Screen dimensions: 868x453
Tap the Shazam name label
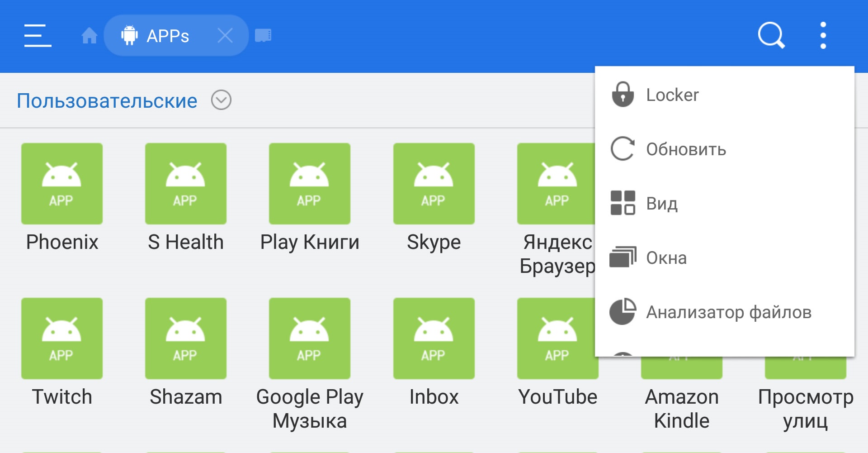tap(186, 396)
